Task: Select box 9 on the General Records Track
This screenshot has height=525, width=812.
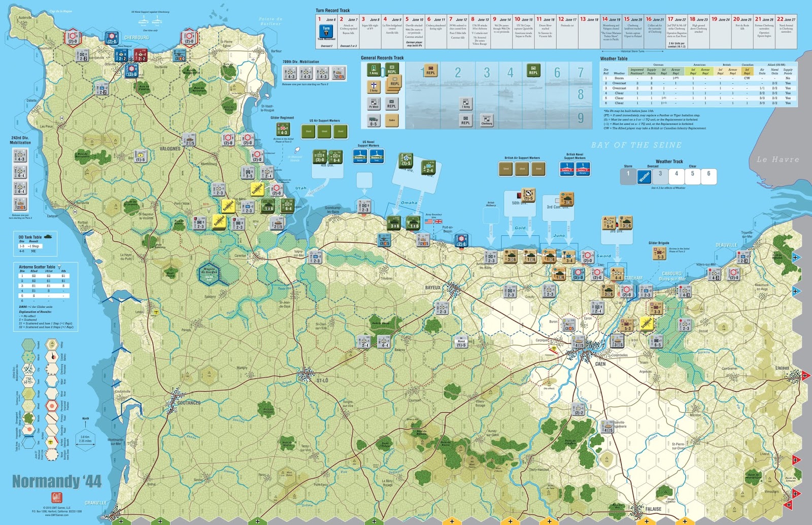Action: 581,118
